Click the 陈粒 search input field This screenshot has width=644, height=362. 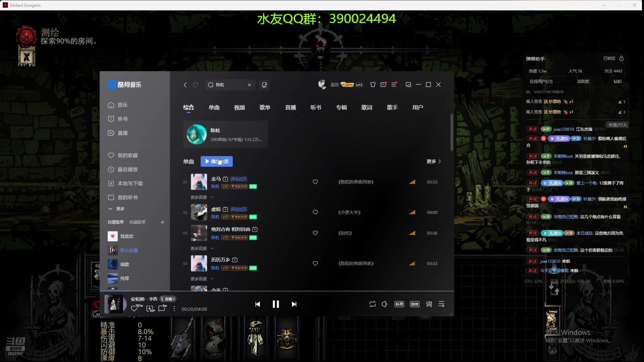tap(230, 85)
